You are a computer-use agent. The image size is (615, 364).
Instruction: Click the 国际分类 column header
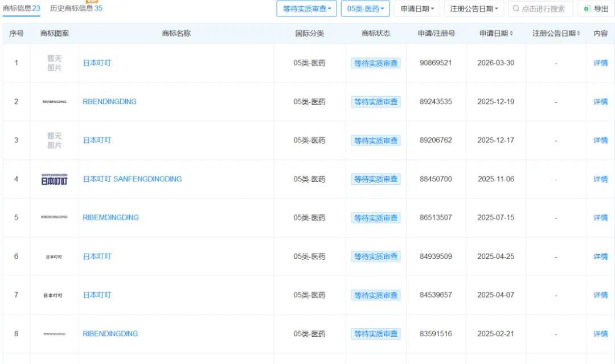click(x=309, y=34)
